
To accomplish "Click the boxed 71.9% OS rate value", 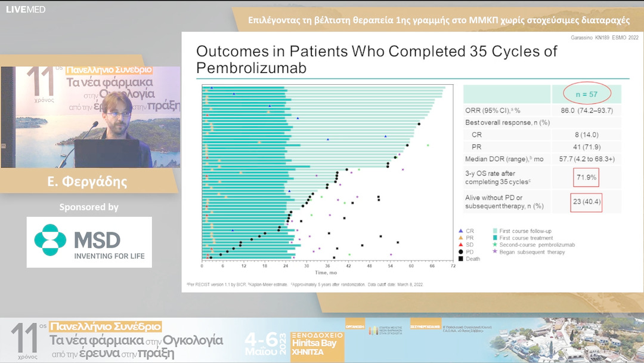I will click(x=585, y=177).
